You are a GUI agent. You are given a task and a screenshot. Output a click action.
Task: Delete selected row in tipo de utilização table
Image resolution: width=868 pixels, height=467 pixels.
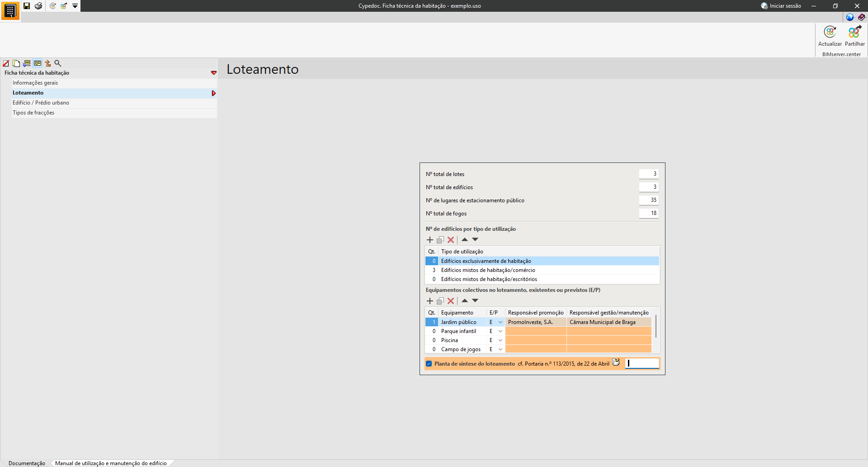pyautogui.click(x=451, y=240)
